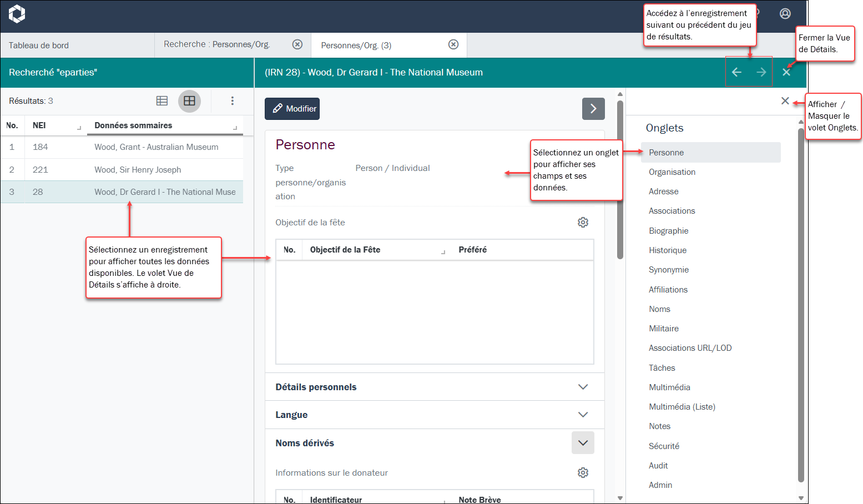Select record Wood, Grant - Australian Museum
This screenshot has height=504, width=863.
point(122,147)
